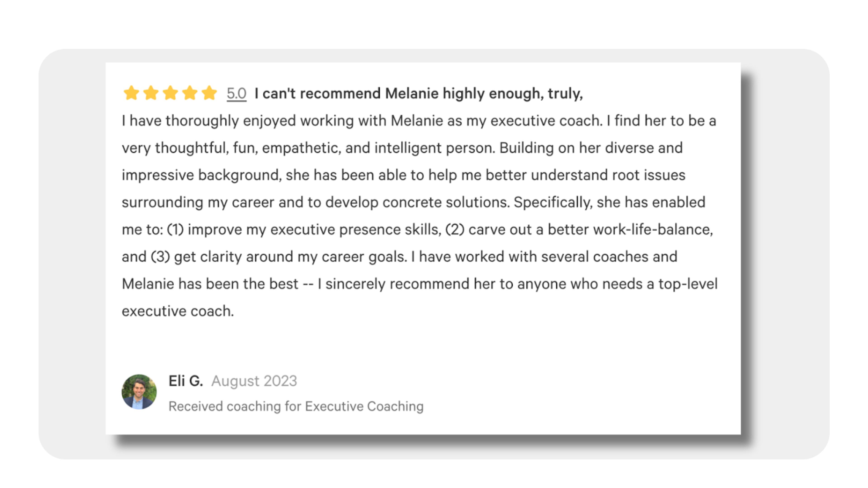The width and height of the screenshot is (868, 488).
Task: Open the underlined 5.0 rating link
Action: click(x=236, y=94)
